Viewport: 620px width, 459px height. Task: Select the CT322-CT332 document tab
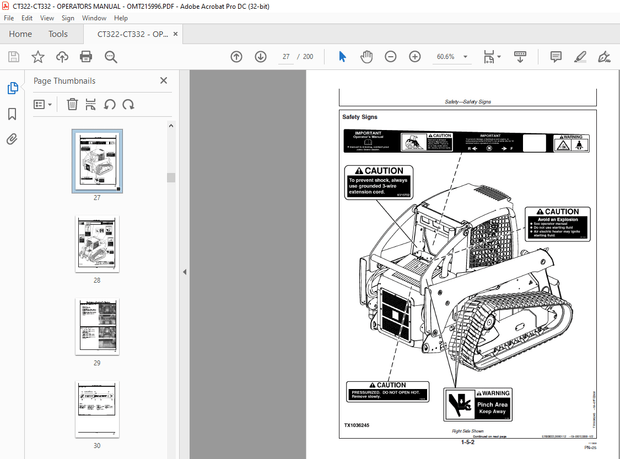(x=132, y=34)
